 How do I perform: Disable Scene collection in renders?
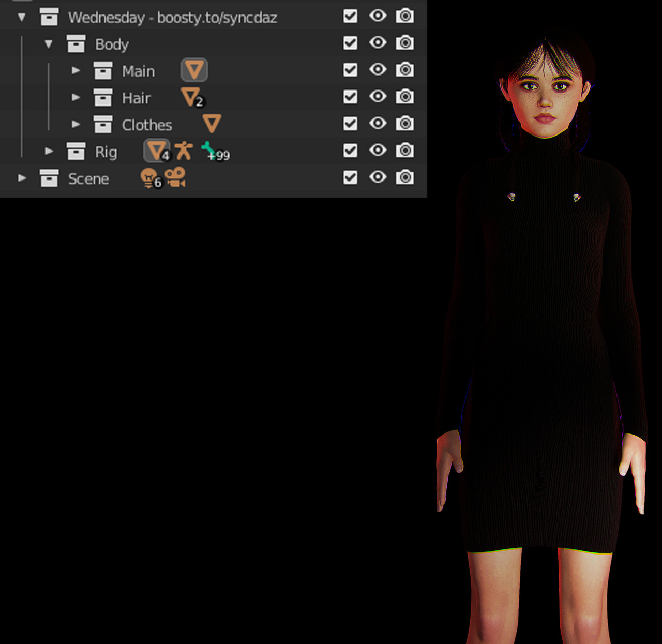coord(404,177)
